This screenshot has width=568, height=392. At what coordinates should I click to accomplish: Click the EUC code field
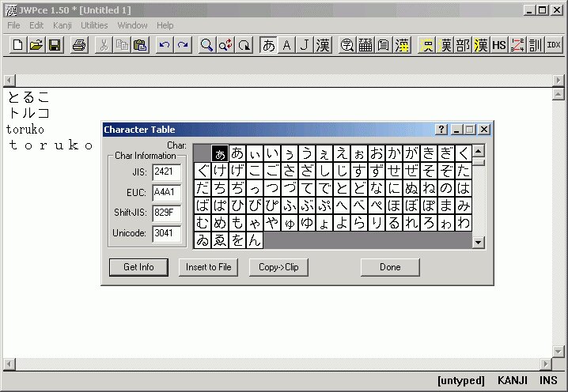[x=166, y=192]
